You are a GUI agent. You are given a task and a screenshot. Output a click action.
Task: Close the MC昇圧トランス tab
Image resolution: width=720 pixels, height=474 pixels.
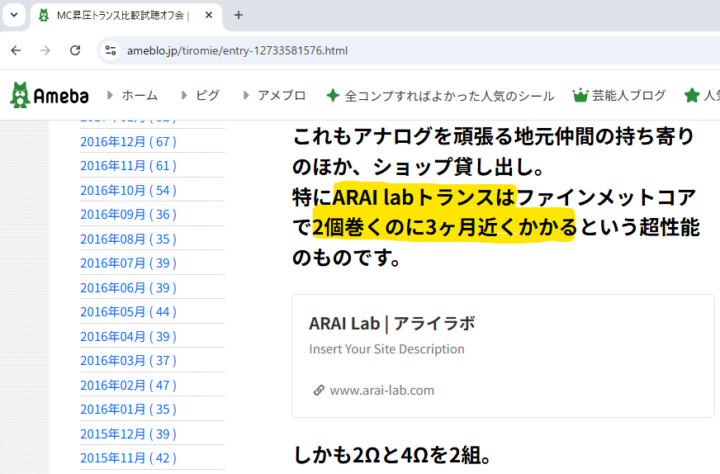click(208, 15)
